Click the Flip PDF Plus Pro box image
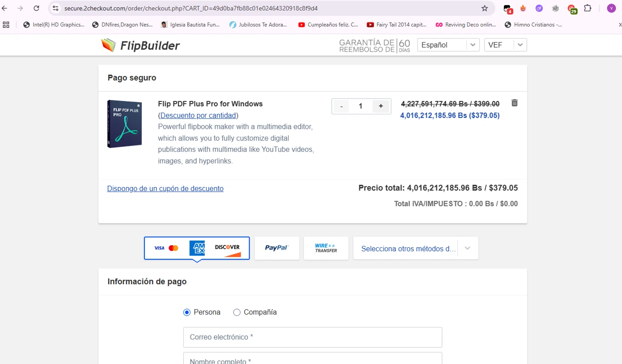 pyautogui.click(x=124, y=124)
